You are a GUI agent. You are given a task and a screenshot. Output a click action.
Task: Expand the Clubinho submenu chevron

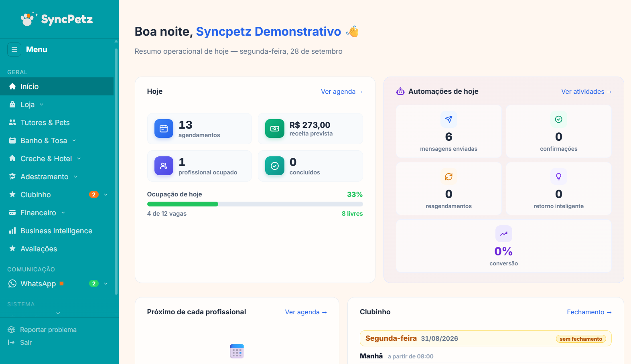[106, 195]
